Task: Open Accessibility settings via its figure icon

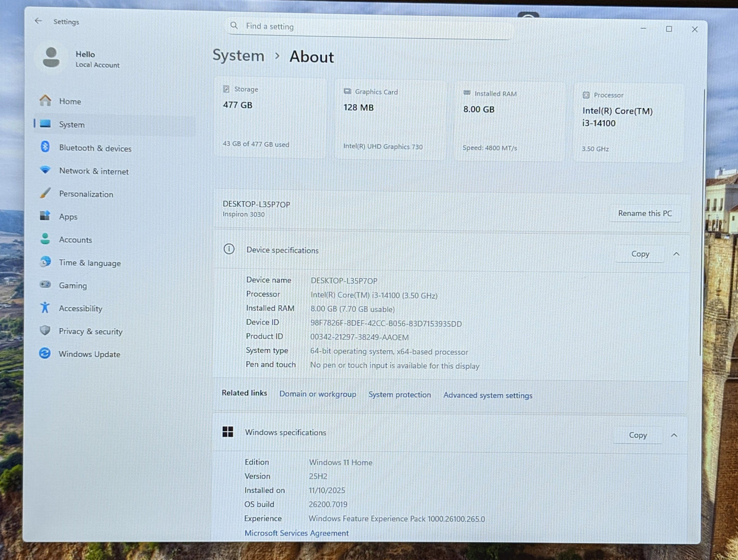Action: click(45, 307)
